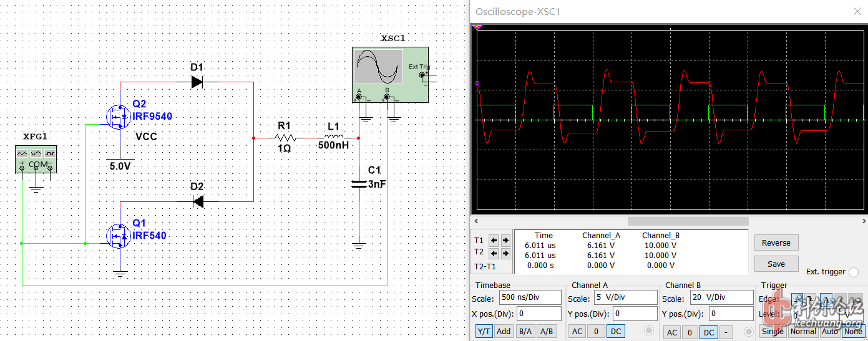Click the horizontal scrollbar thumb under display
This screenshot has height=341, width=868.
click(688, 221)
